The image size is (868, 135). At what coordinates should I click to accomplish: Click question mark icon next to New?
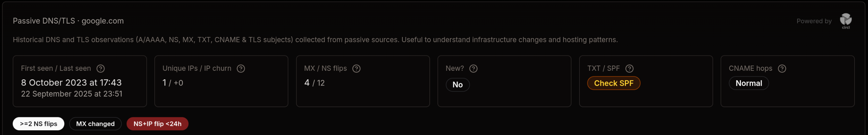(x=473, y=68)
